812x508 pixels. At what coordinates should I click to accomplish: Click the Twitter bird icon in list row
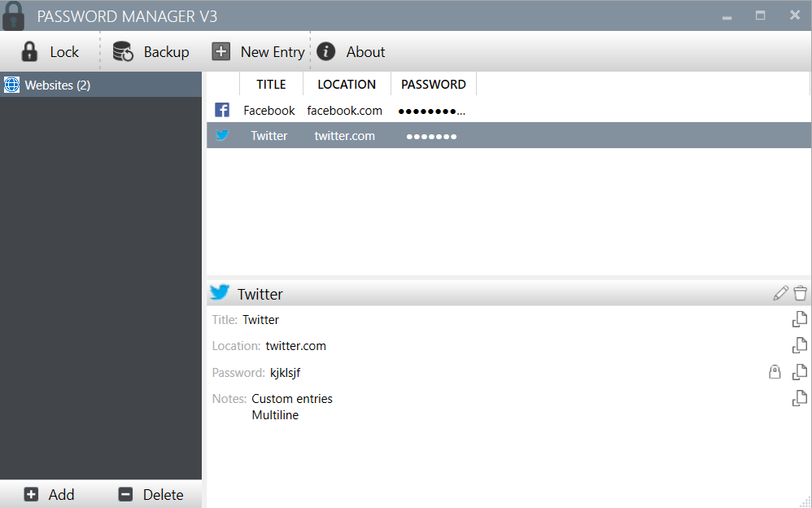(x=222, y=135)
